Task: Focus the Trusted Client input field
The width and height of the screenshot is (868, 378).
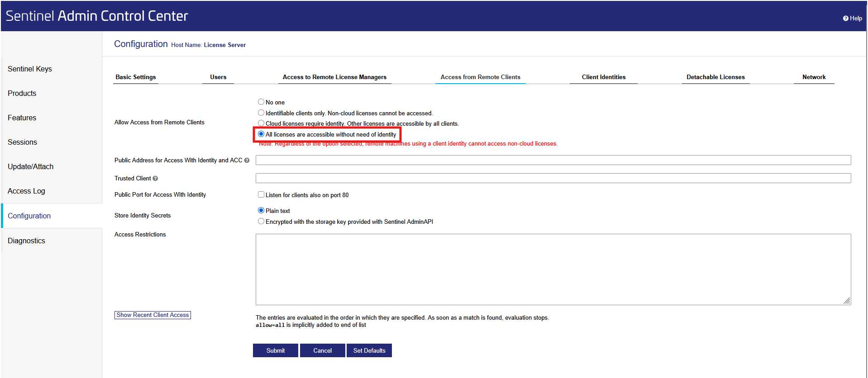Action: click(x=553, y=179)
